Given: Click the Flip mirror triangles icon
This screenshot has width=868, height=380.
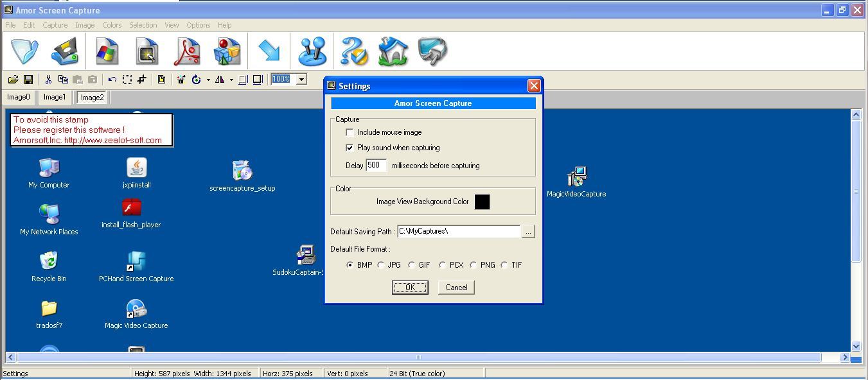Looking at the screenshot, I should 220,80.
